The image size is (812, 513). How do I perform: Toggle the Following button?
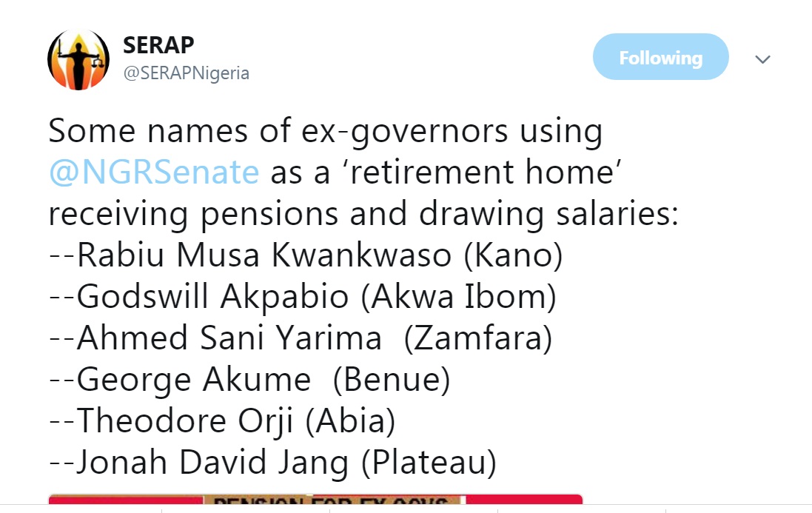point(660,57)
